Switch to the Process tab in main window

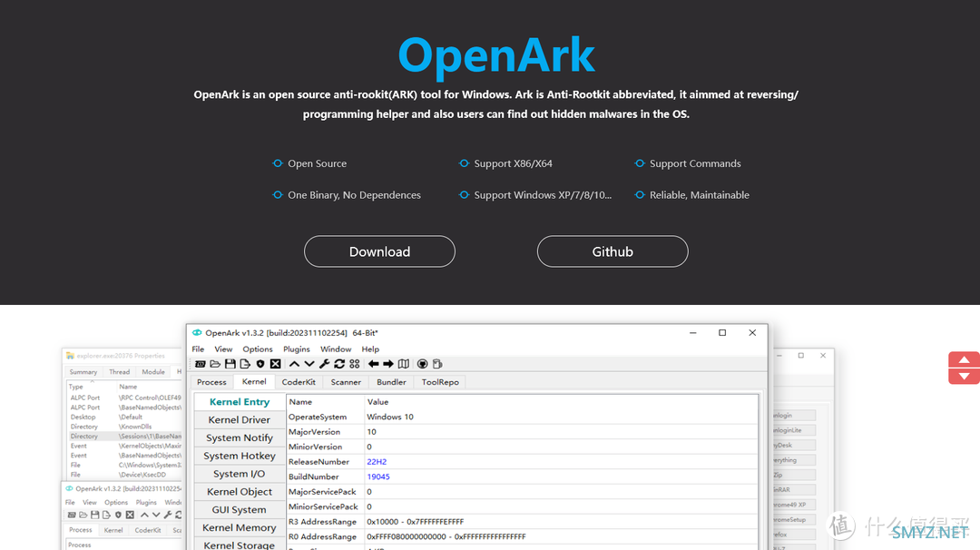pyautogui.click(x=211, y=382)
